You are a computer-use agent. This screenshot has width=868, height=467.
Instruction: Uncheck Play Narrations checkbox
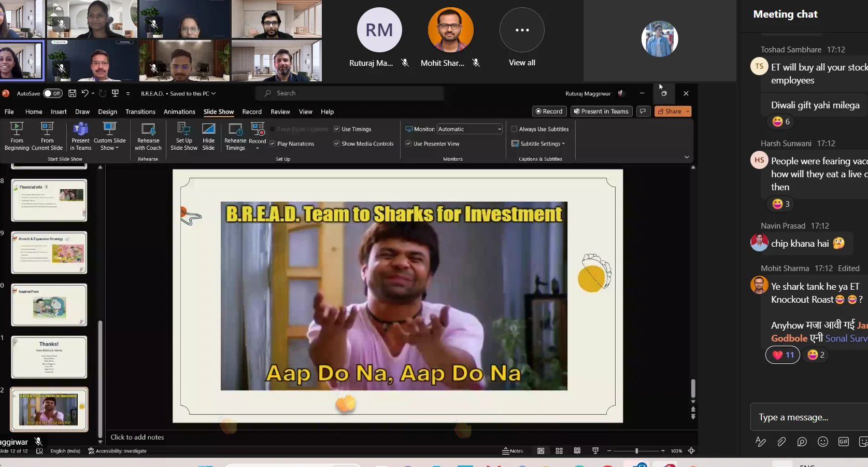(273, 144)
